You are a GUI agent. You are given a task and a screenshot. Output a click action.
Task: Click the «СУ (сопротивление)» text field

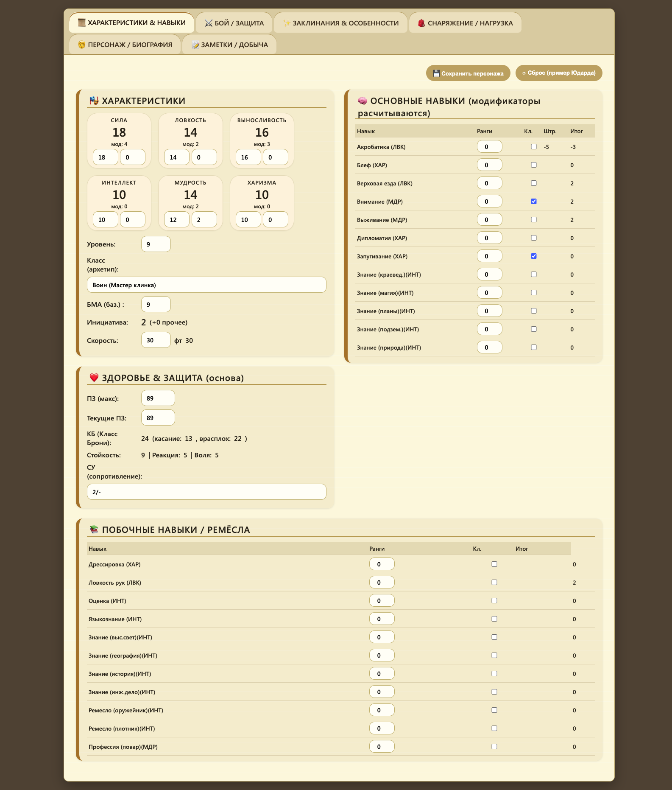click(206, 492)
